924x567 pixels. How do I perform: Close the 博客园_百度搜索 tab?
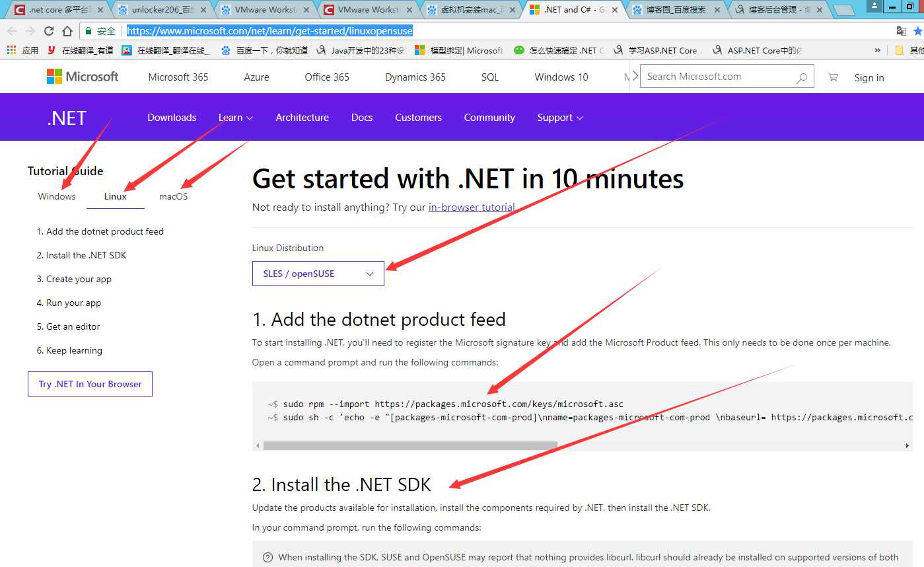coord(717,10)
